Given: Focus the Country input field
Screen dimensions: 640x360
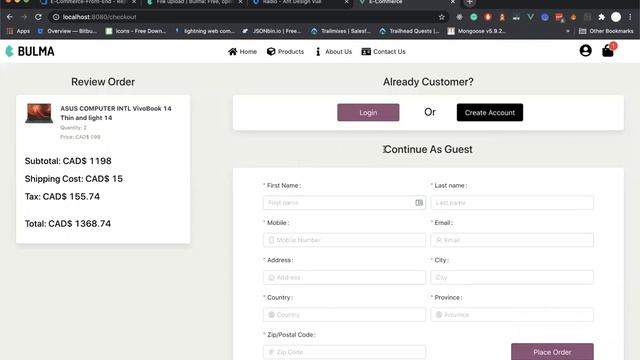Looking at the screenshot, I should [x=344, y=315].
